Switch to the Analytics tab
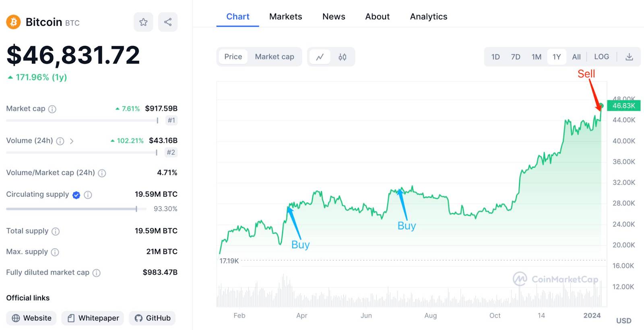The image size is (644, 330). coord(428,16)
